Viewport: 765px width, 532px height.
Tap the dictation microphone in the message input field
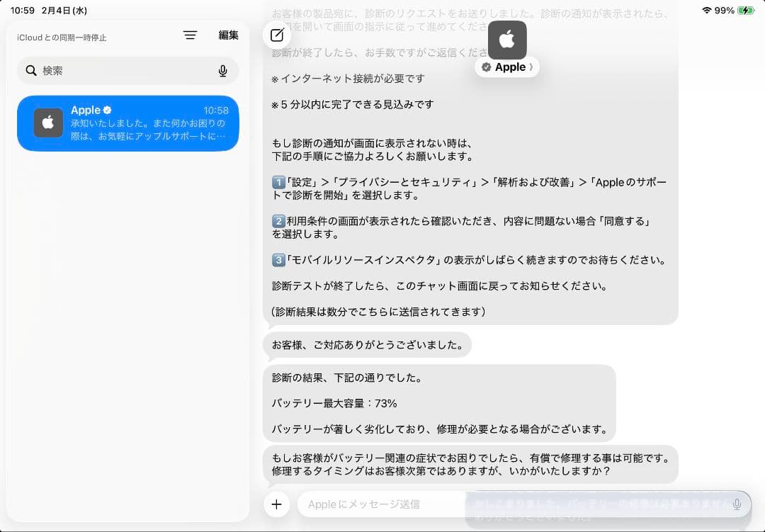click(737, 504)
